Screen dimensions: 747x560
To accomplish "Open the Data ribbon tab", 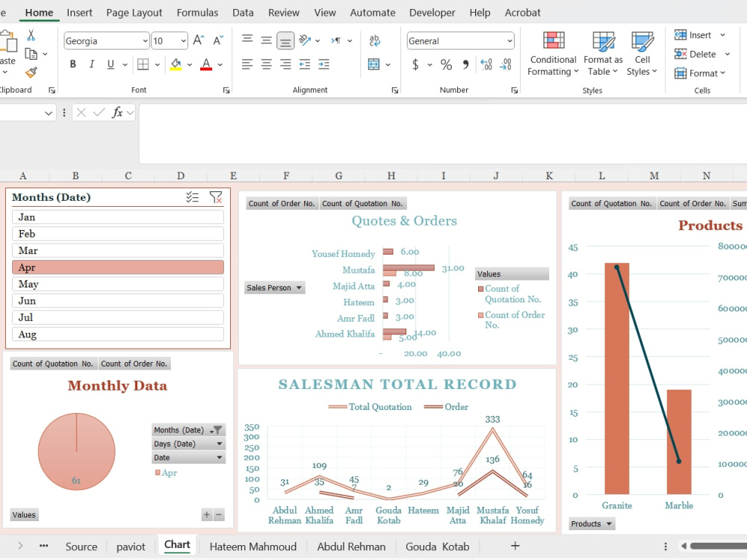I will pyautogui.click(x=243, y=13).
